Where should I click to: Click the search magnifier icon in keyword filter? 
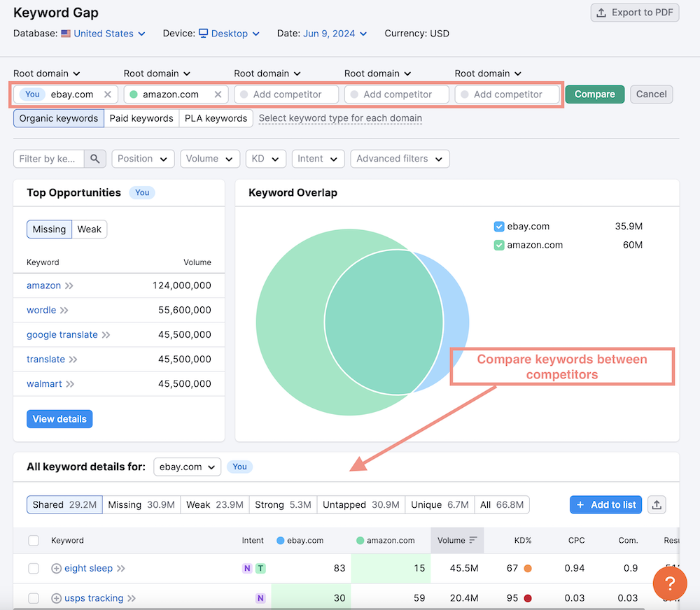(x=94, y=159)
